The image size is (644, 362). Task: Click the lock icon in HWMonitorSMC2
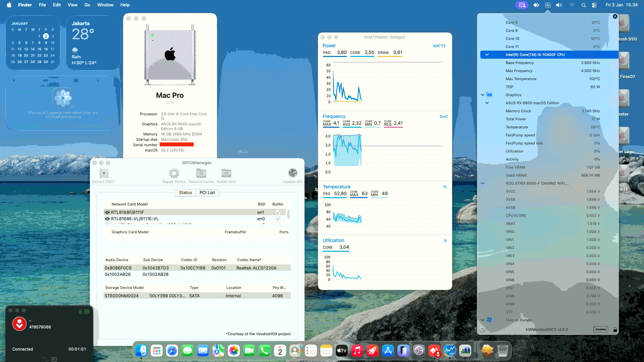pyautogui.click(x=615, y=329)
